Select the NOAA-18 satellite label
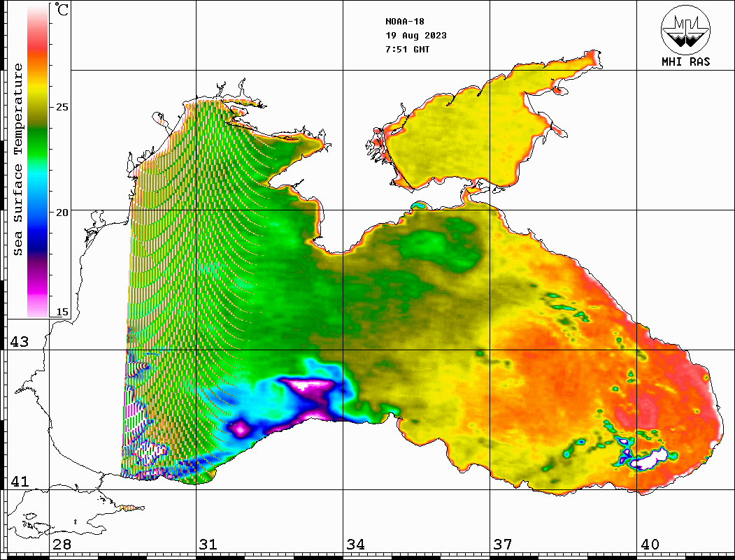735x560 pixels. [x=404, y=21]
